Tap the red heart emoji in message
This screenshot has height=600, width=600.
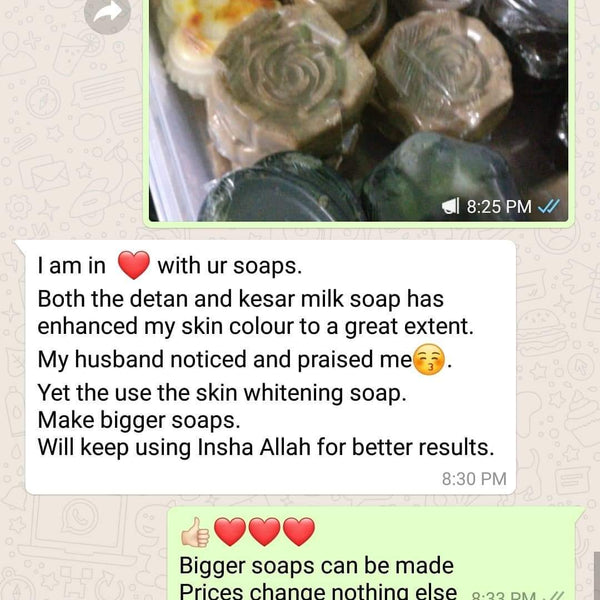pos(133,265)
